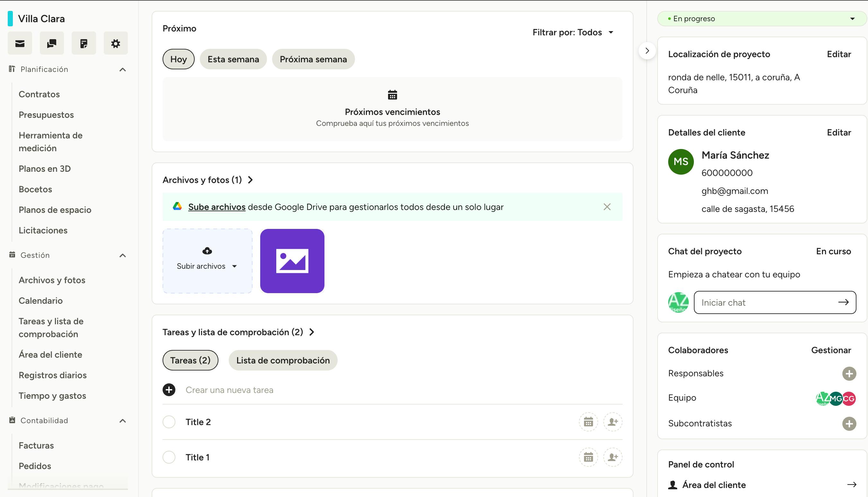The height and width of the screenshot is (497, 868).
Task: Click Editar next to Detalles del cliente
Action: 838,133
